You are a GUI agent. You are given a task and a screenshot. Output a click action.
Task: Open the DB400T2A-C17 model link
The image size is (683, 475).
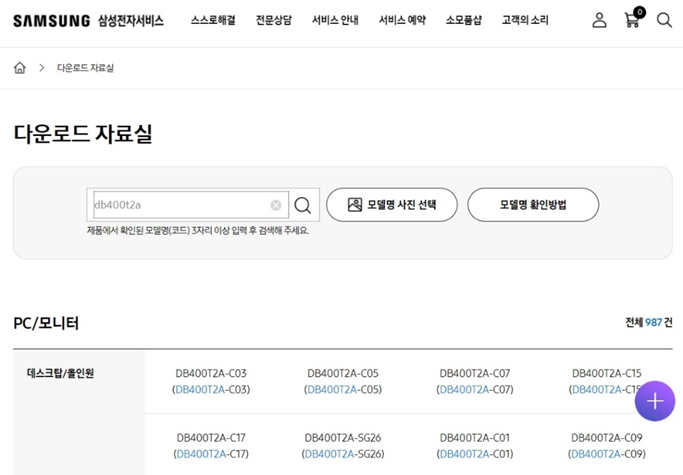(x=211, y=446)
